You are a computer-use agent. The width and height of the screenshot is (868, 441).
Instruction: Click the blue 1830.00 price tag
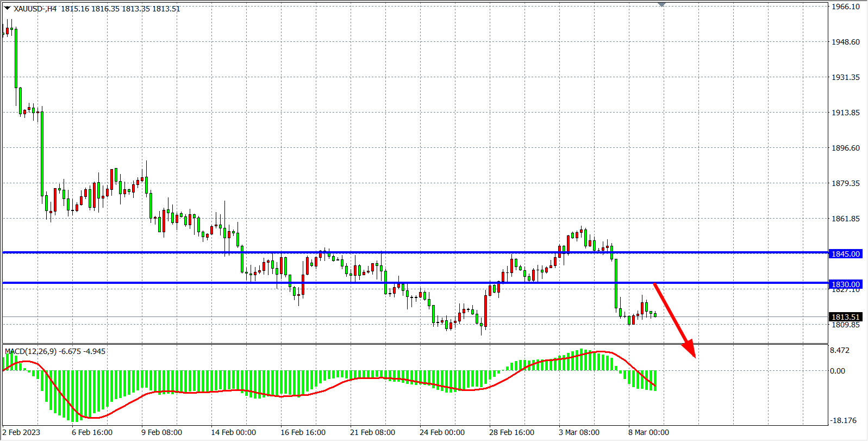(845, 284)
